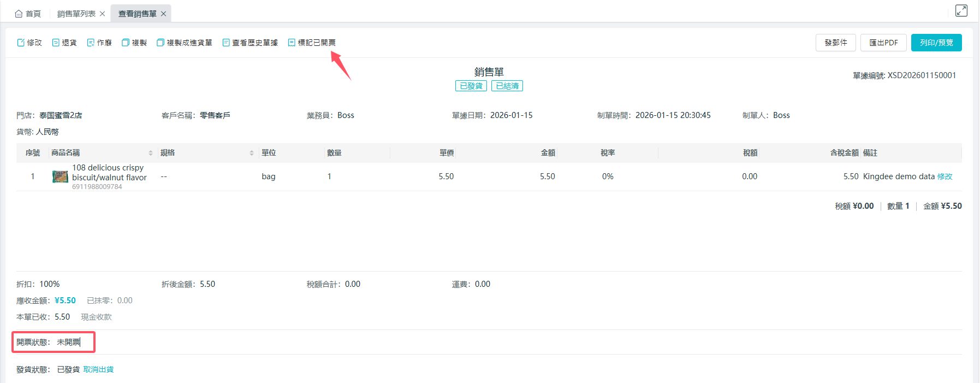Switch to the 銷售單列表 tab
This screenshot has height=383, width=980.
click(76, 14)
